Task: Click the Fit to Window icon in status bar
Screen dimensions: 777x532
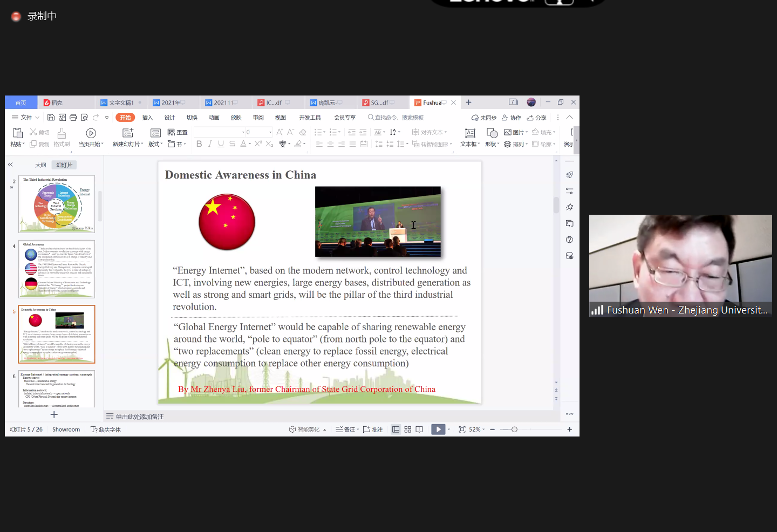Action: point(462,429)
